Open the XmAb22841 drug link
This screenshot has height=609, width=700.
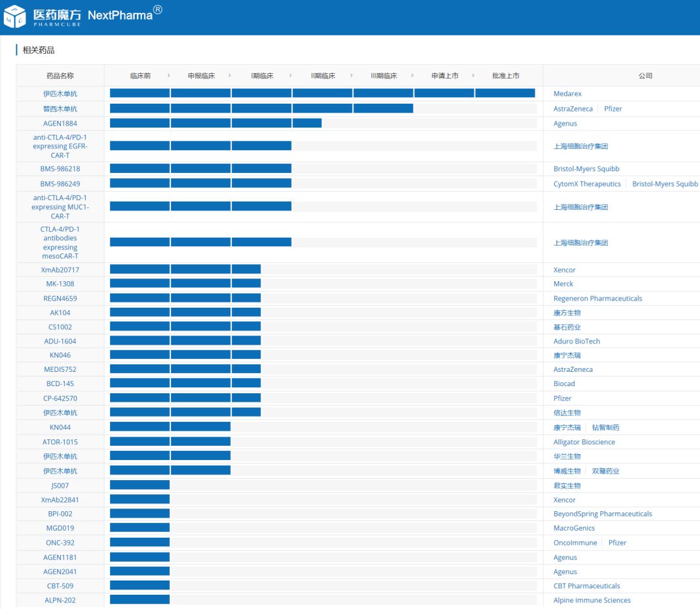coord(60,500)
